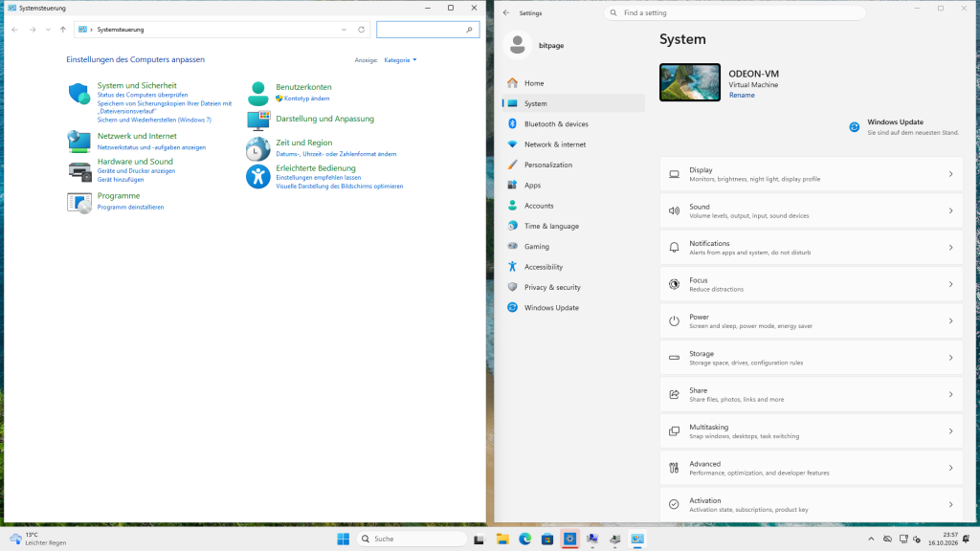Open the Storage settings row
Screen dimensions: 980x551
coord(812,358)
